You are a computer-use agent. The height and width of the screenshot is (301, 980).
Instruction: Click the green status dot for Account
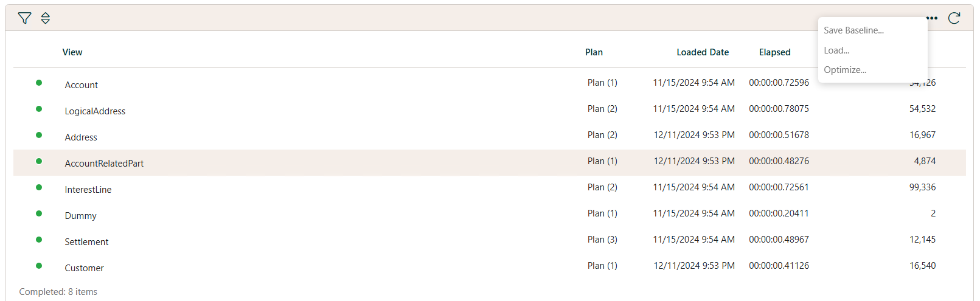tap(39, 83)
